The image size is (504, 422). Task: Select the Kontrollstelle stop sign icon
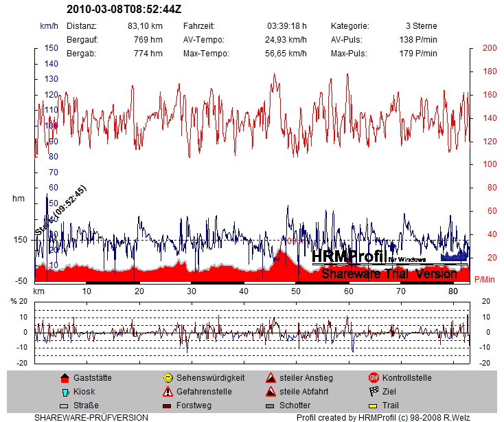[x=374, y=378]
